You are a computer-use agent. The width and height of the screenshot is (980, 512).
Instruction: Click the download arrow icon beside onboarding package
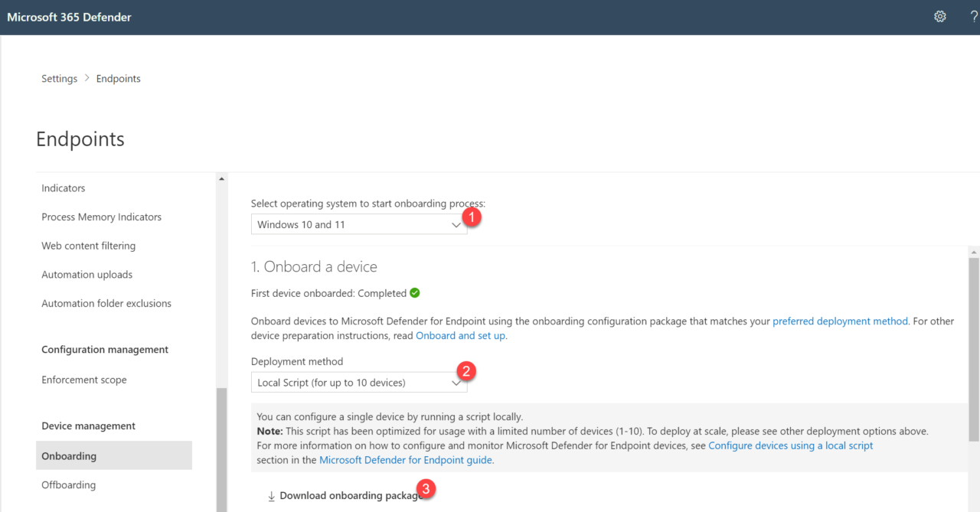coord(271,496)
